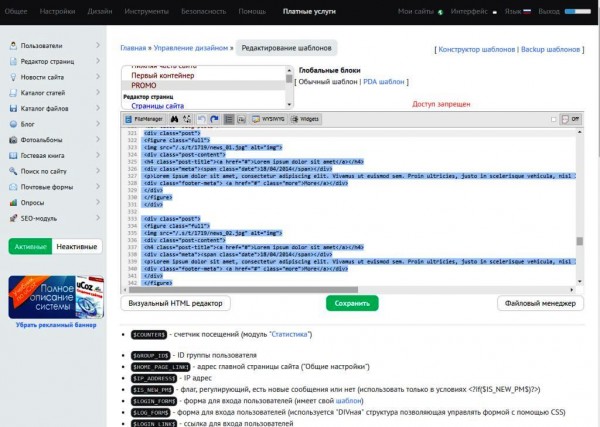600x427 pixels.
Task: Toggle the small checkbox in editor toolbar
Action: (x=553, y=119)
